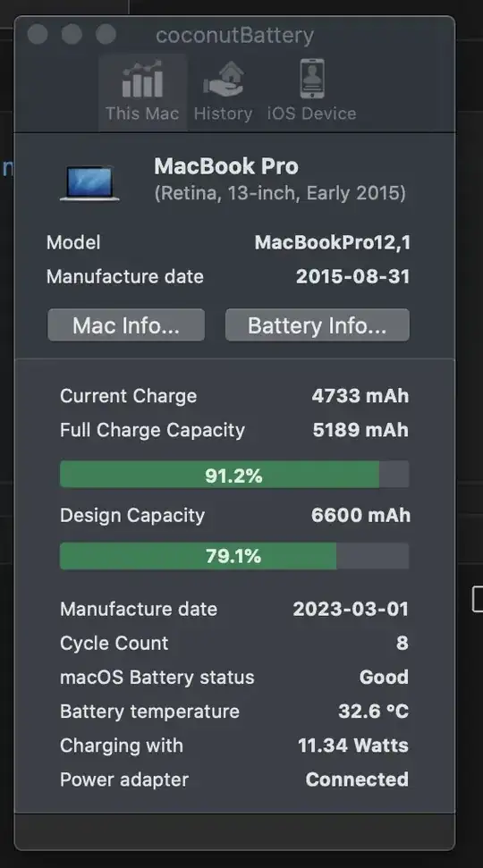Viewport: 483px width, 868px height.
Task: Select the This Mac bar chart icon
Action: [x=142, y=80]
